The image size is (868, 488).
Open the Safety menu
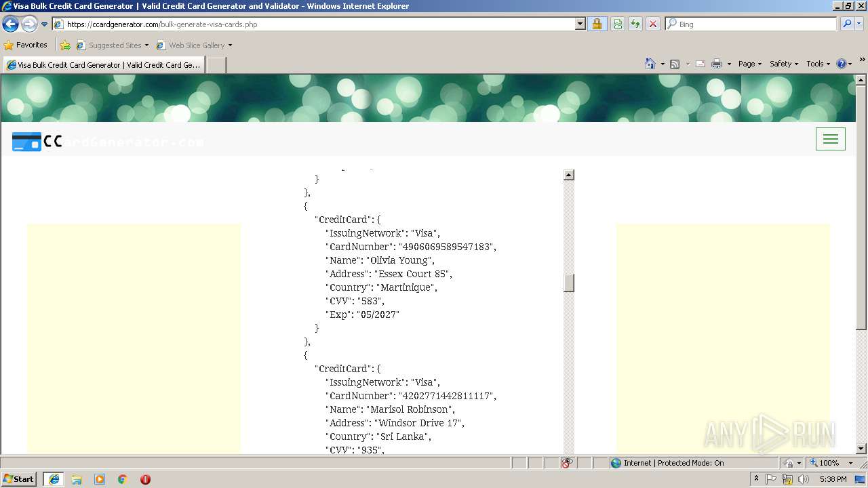[784, 64]
